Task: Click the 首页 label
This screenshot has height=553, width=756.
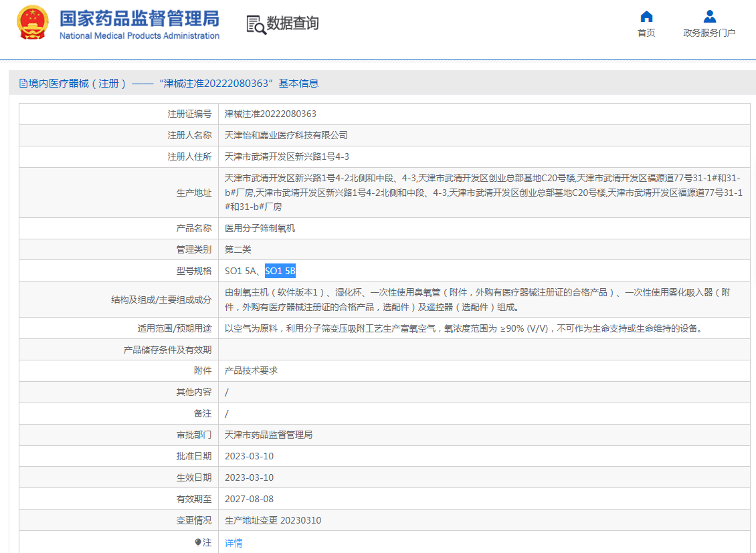Action: click(x=646, y=33)
